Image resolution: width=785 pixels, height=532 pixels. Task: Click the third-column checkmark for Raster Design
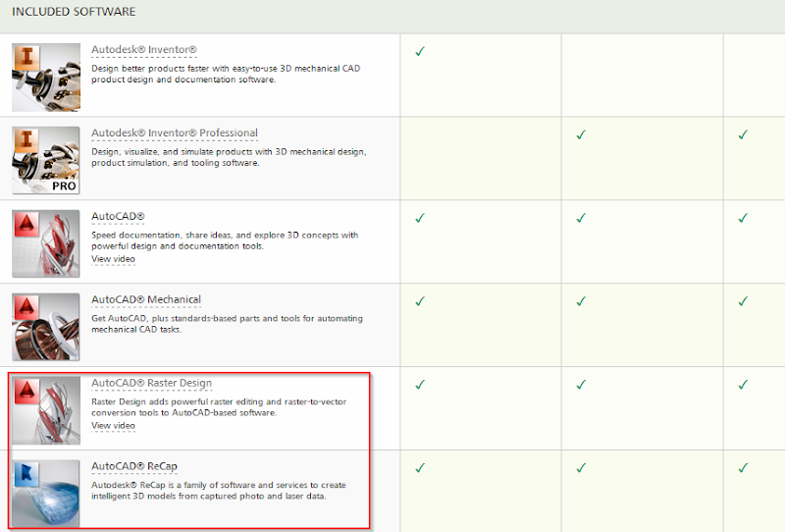pos(743,384)
